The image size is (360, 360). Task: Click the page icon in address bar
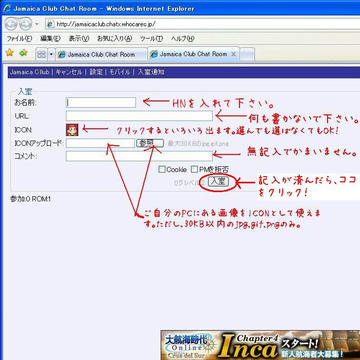point(51,24)
